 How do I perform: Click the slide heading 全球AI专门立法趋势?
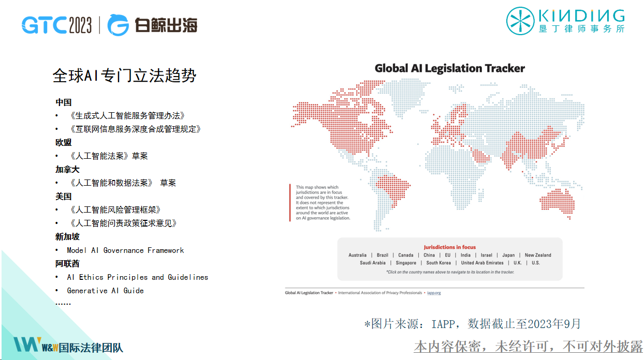(x=124, y=76)
